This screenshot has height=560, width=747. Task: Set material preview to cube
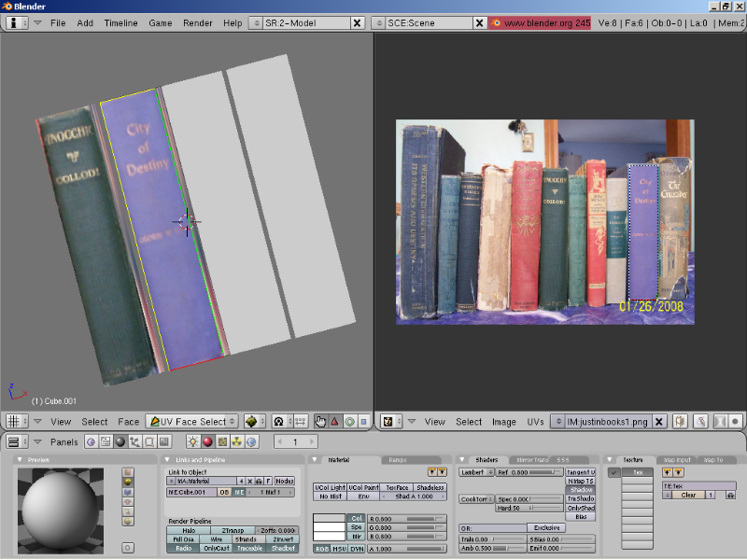128,492
